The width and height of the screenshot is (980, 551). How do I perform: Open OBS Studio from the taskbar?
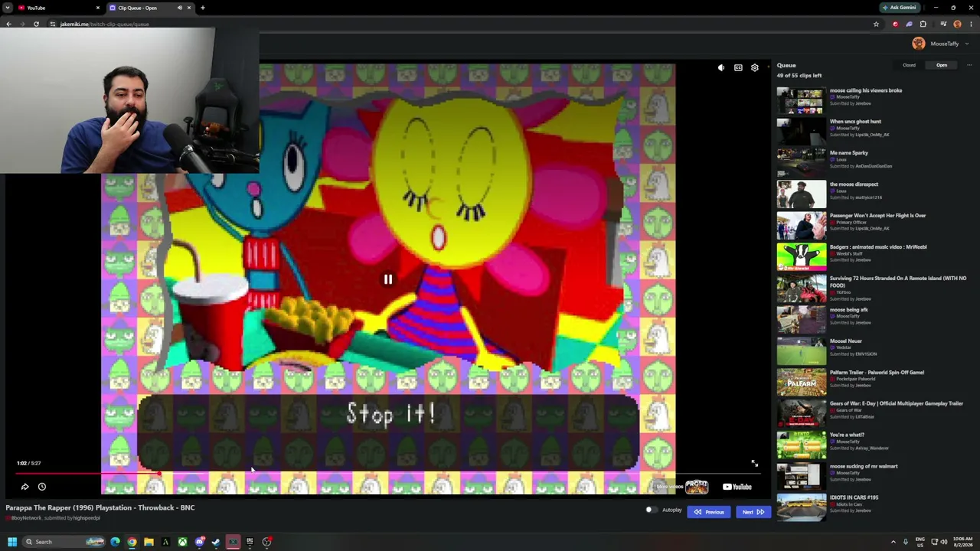(266, 542)
